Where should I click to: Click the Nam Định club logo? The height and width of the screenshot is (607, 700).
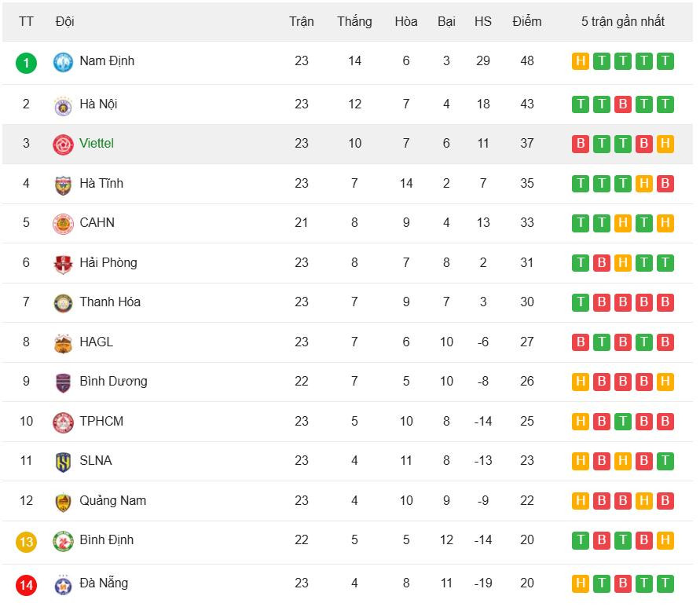click(x=63, y=62)
